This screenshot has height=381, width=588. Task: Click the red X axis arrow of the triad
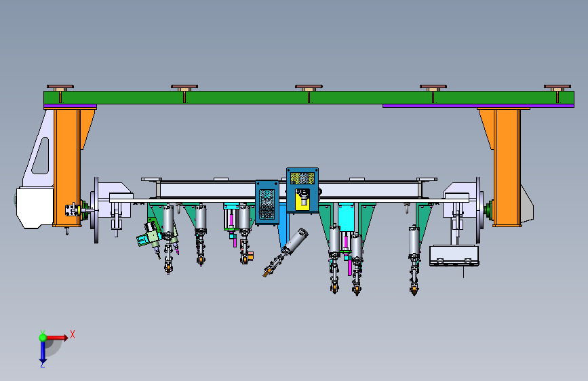58,338
